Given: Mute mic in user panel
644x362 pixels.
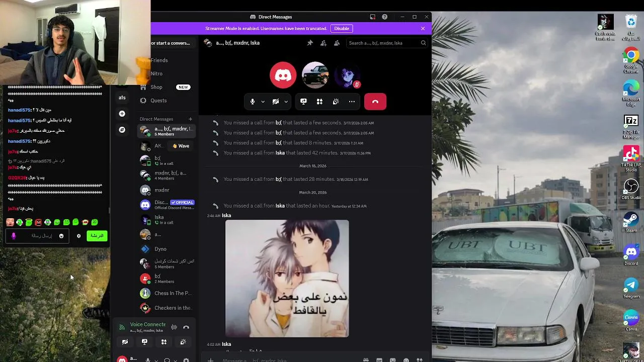Looking at the screenshot, I should [x=148, y=360].
